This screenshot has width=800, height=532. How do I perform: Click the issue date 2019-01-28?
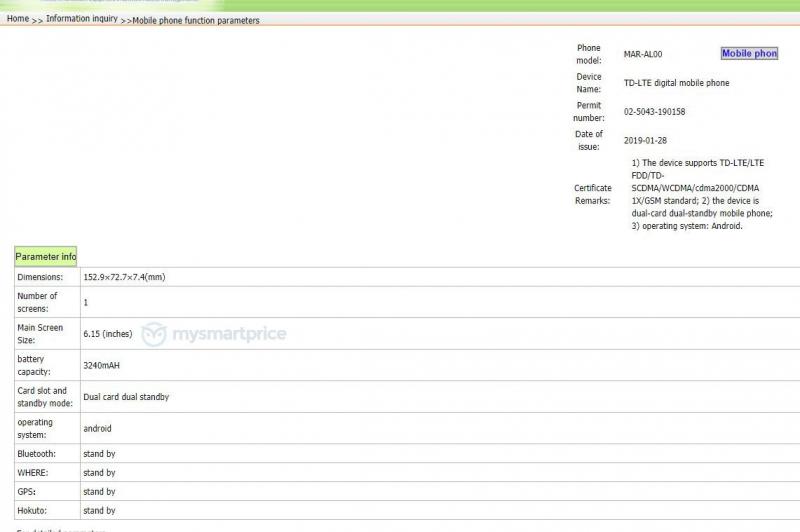click(x=646, y=141)
